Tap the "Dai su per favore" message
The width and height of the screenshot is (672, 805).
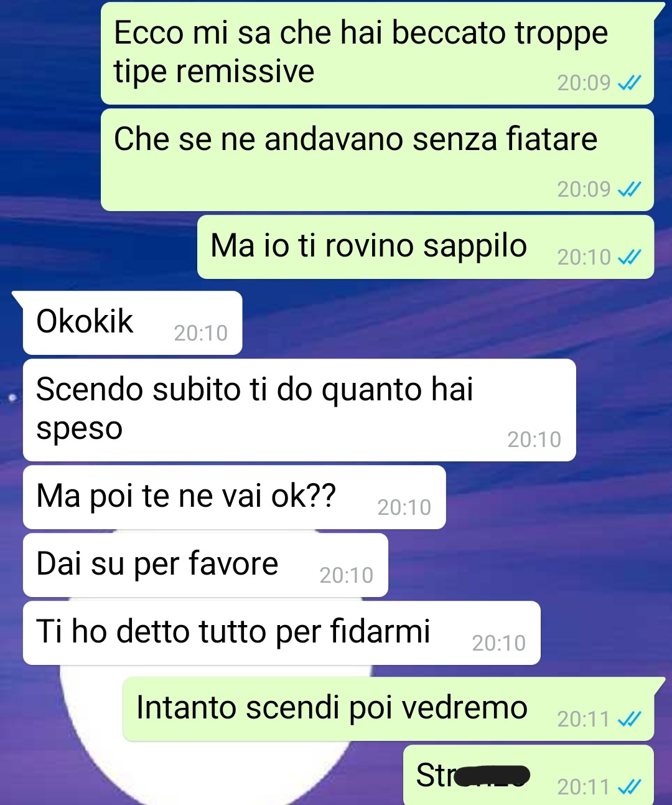pos(205,565)
